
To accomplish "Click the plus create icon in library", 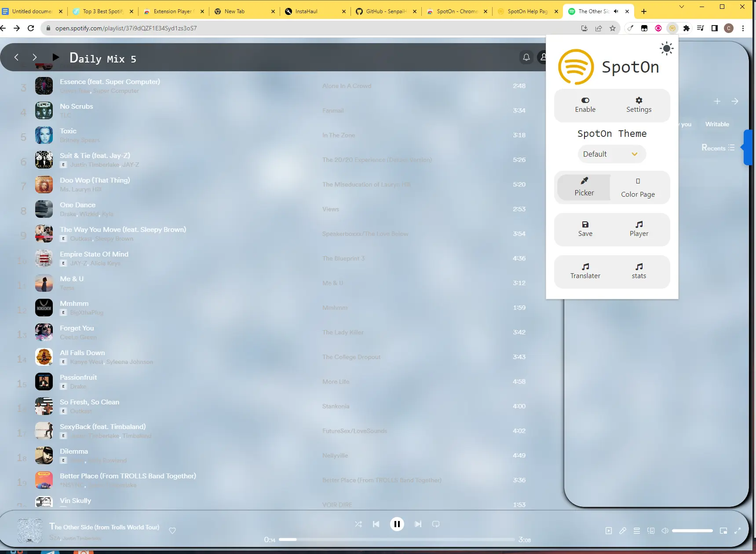I will click(717, 101).
